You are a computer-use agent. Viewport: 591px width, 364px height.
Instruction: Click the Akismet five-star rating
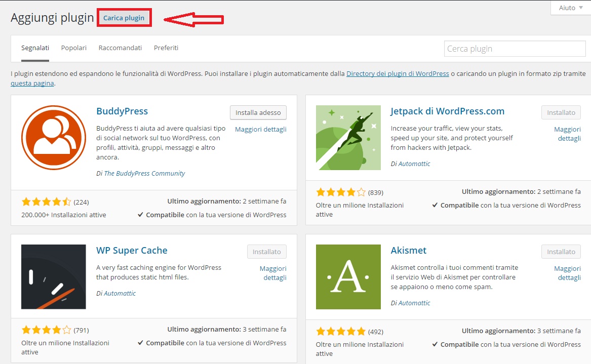pos(341,331)
